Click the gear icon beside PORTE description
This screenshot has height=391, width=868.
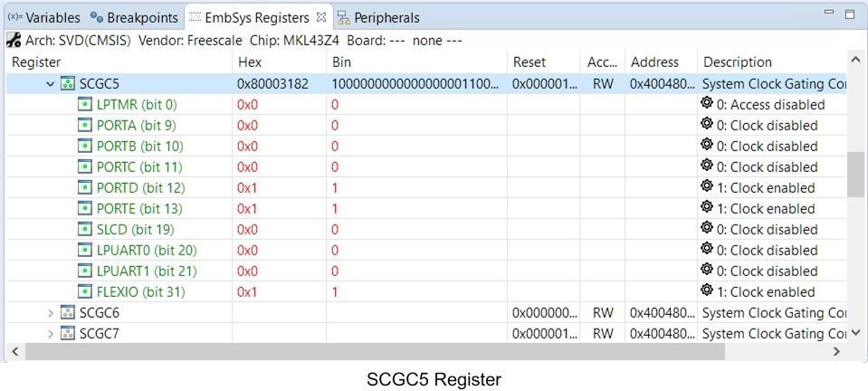tap(707, 207)
